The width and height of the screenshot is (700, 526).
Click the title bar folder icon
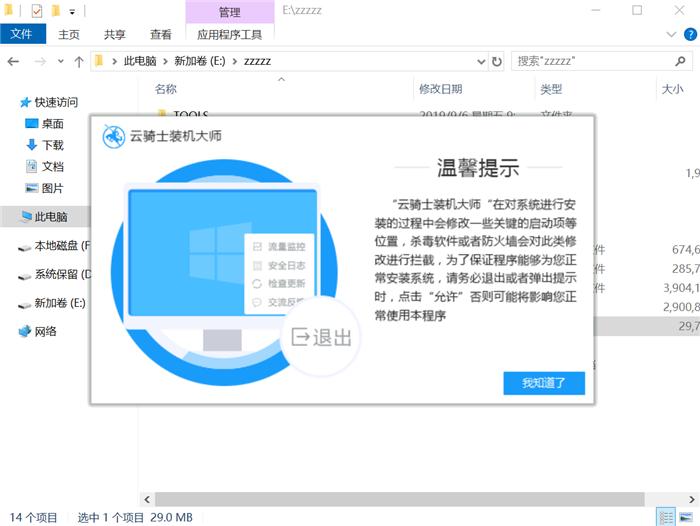pos(9,10)
